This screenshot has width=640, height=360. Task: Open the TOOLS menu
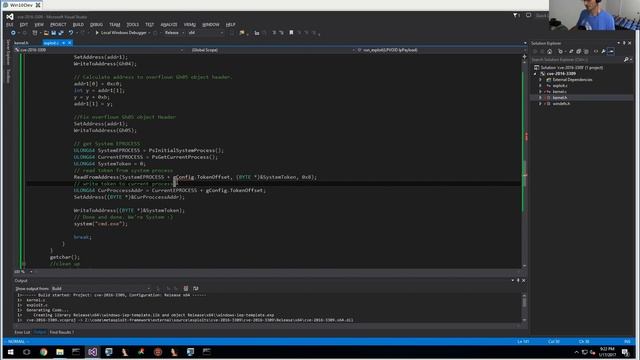coord(133,24)
